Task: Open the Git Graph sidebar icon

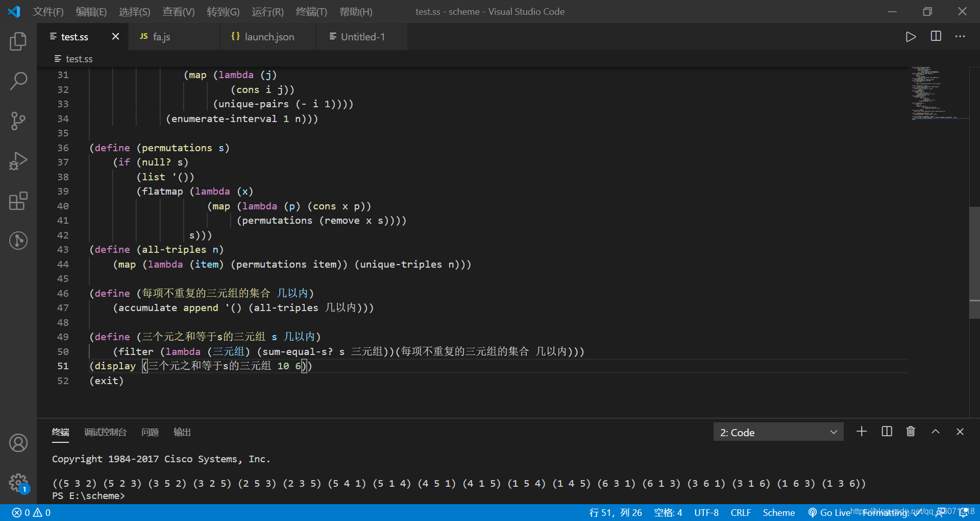Action: (x=18, y=241)
